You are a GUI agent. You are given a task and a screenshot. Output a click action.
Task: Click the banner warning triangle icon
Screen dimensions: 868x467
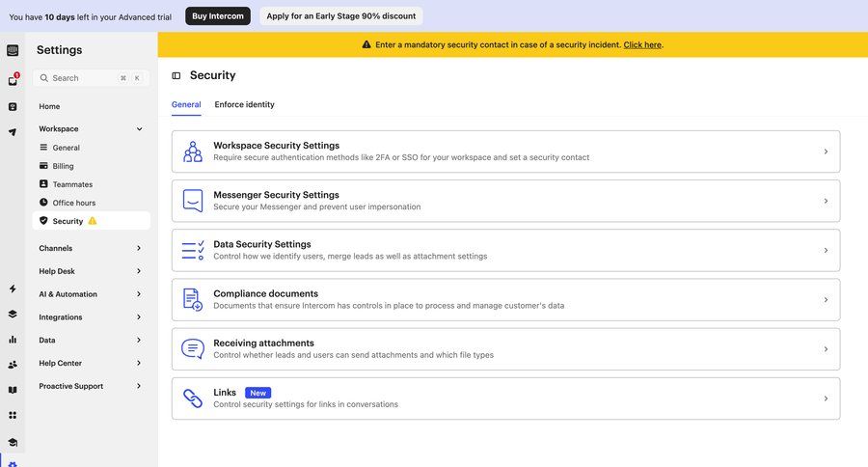[366, 44]
